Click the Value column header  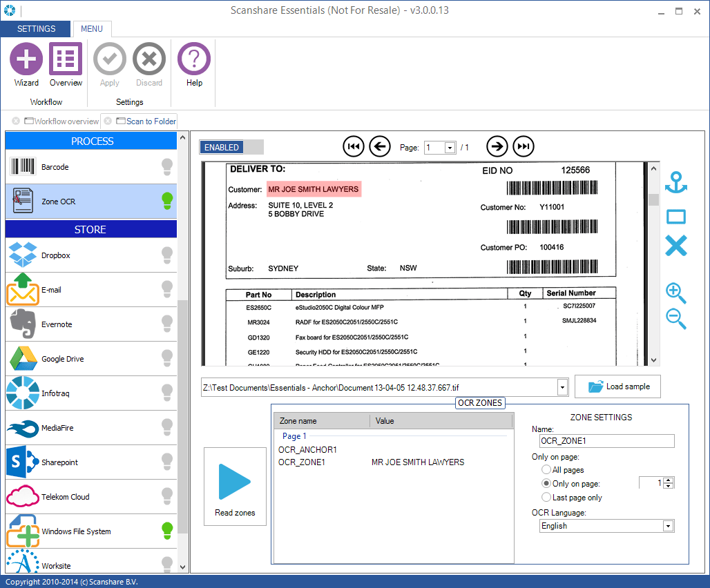(x=441, y=421)
